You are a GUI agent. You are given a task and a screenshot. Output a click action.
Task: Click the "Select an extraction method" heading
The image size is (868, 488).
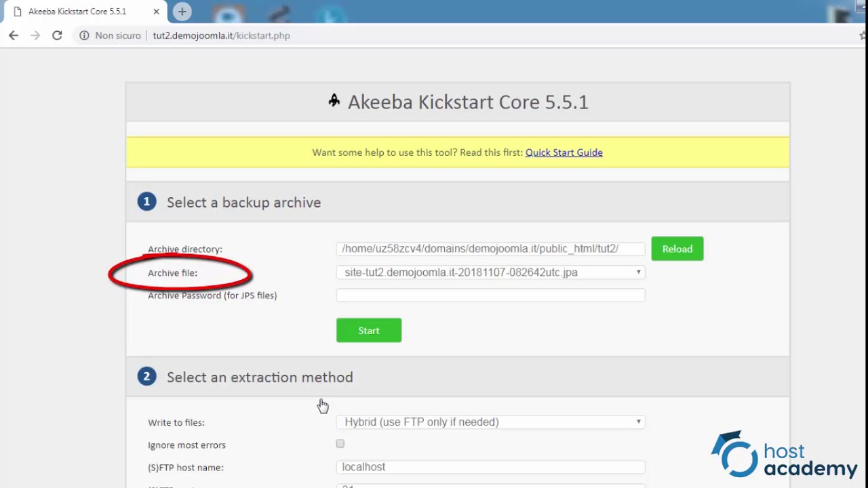click(260, 378)
